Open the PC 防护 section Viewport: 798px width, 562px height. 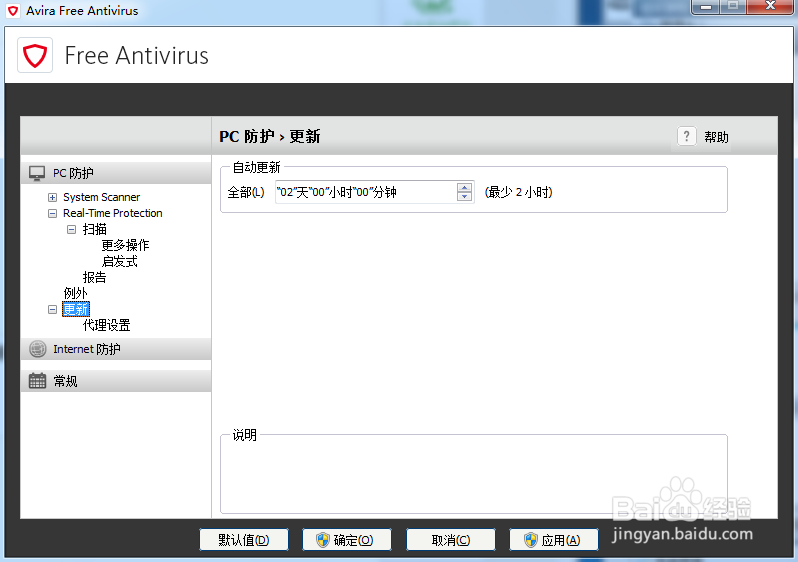(x=116, y=173)
